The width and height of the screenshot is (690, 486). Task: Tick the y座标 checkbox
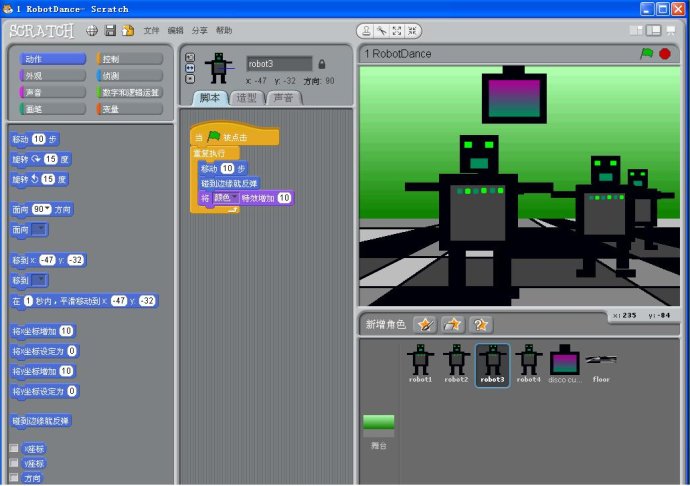14,463
